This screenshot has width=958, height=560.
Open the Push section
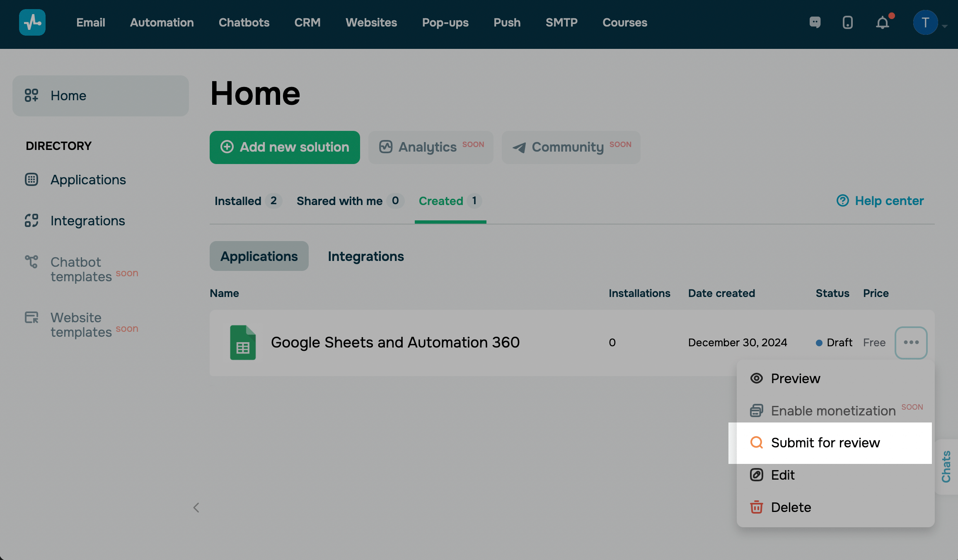[507, 22]
